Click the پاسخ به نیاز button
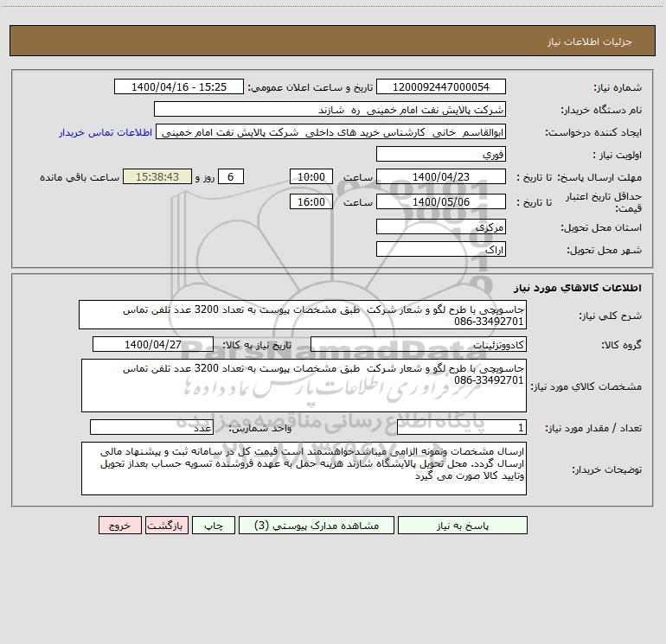 pos(462,525)
